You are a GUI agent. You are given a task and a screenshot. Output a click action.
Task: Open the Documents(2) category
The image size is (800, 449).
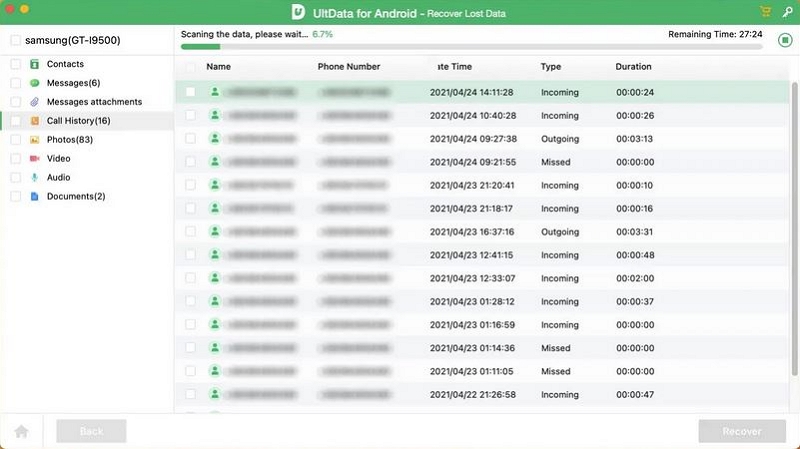tap(76, 196)
